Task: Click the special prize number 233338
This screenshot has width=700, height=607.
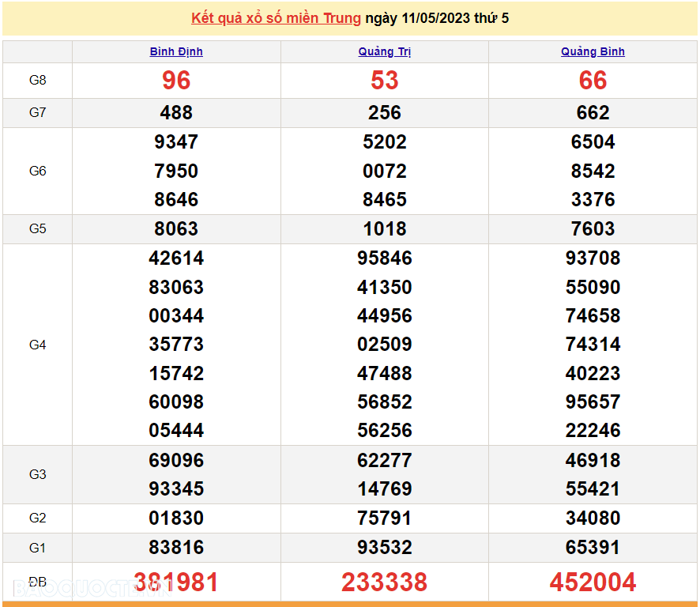Action: pos(385,582)
